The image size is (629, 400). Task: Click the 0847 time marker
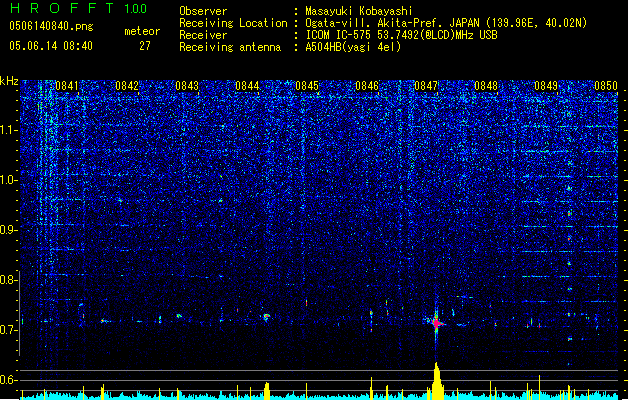426,86
